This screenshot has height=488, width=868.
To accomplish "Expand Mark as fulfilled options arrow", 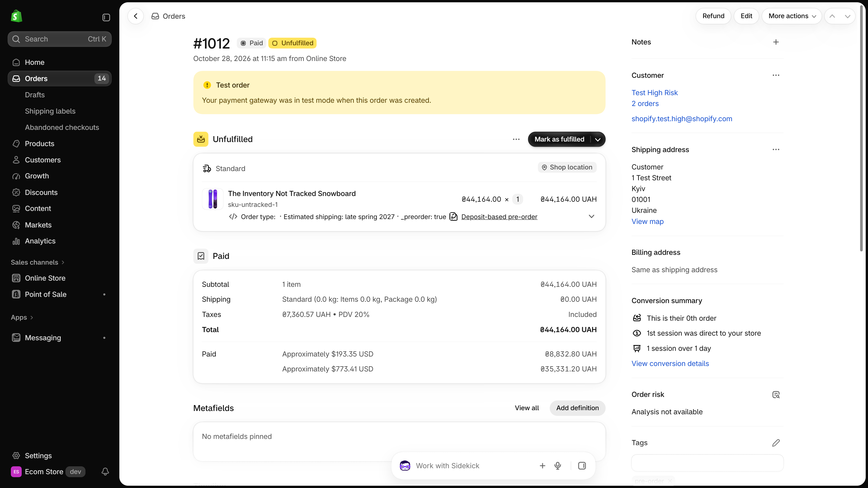I will pos(598,139).
